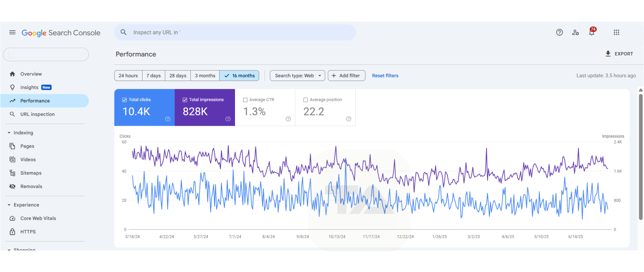Screen dimensions: 644x272
Task: Open the user settings people icon
Action: [576, 33]
